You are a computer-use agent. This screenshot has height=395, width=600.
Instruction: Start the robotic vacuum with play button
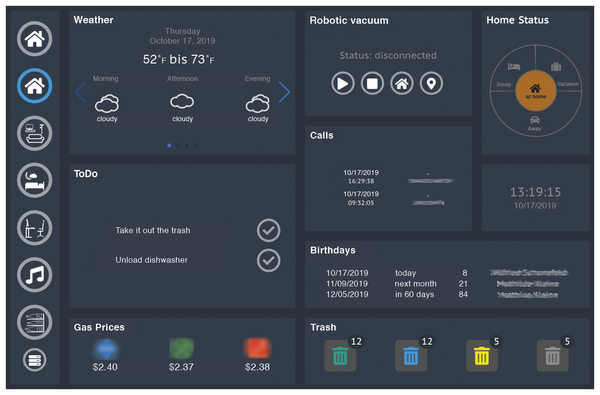[343, 83]
